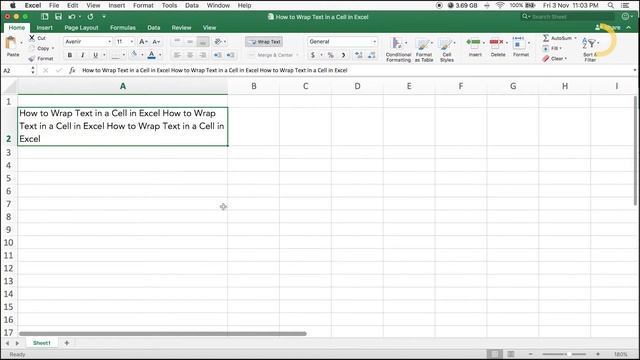Increase font size with large A
The height and width of the screenshot is (360, 640).
pyautogui.click(x=142, y=42)
